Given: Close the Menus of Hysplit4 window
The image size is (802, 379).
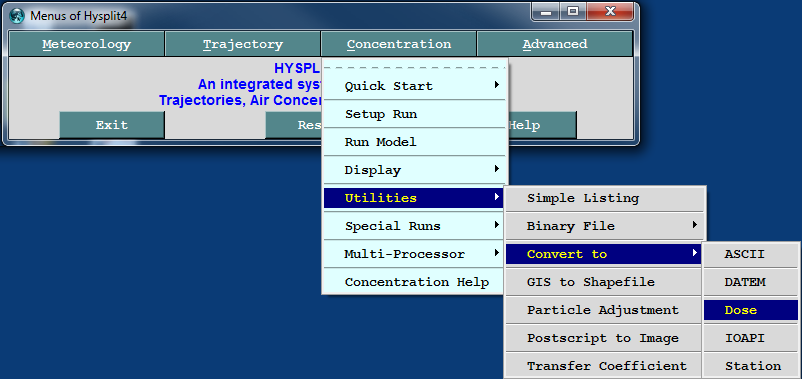Looking at the screenshot, I should click(610, 11).
